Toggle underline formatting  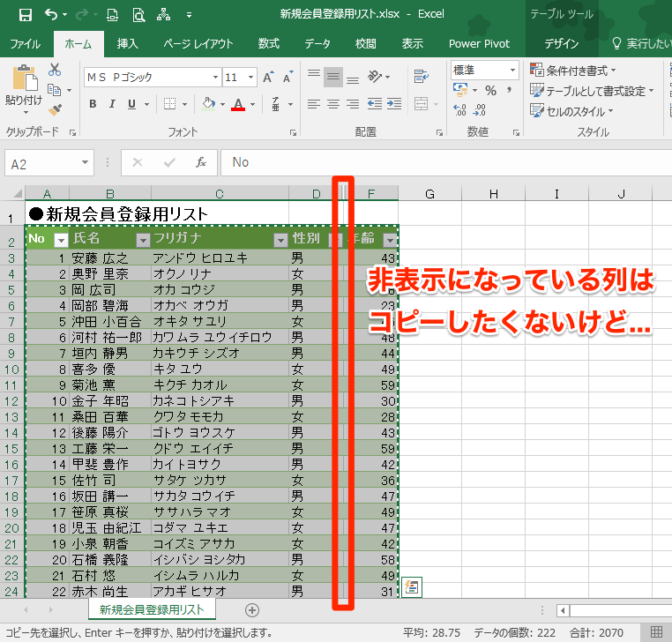click(x=133, y=104)
